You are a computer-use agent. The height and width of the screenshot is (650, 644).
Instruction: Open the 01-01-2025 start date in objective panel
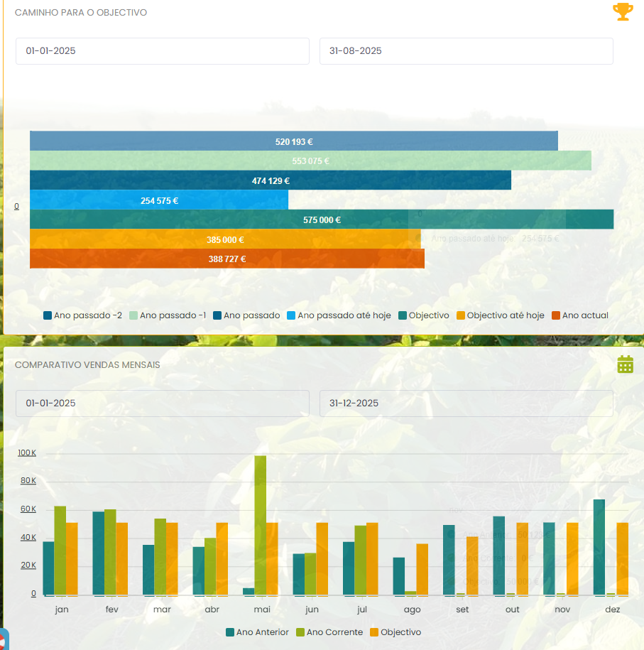tap(162, 51)
